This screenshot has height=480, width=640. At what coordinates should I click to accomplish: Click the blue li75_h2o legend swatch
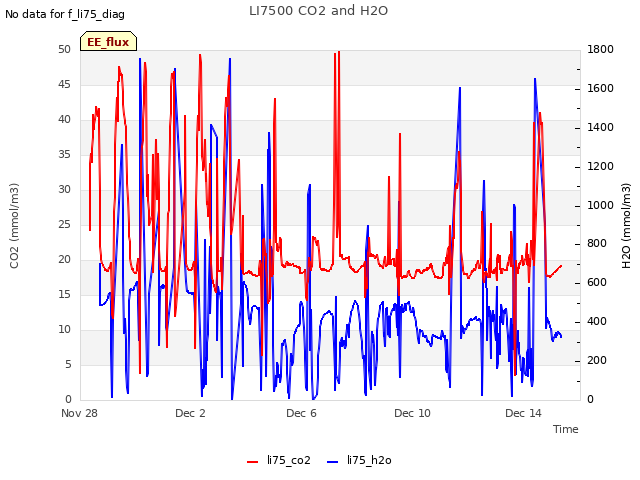(333, 462)
